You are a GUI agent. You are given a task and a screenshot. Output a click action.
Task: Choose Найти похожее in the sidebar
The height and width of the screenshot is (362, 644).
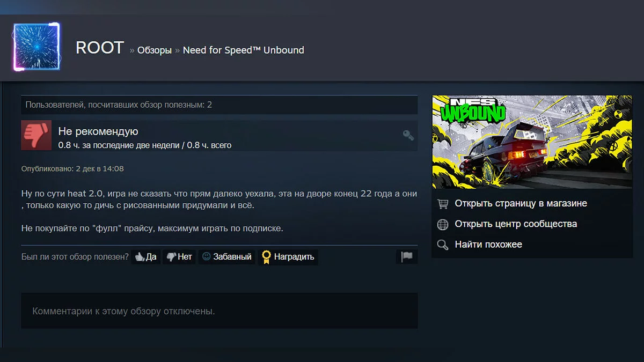pos(488,245)
